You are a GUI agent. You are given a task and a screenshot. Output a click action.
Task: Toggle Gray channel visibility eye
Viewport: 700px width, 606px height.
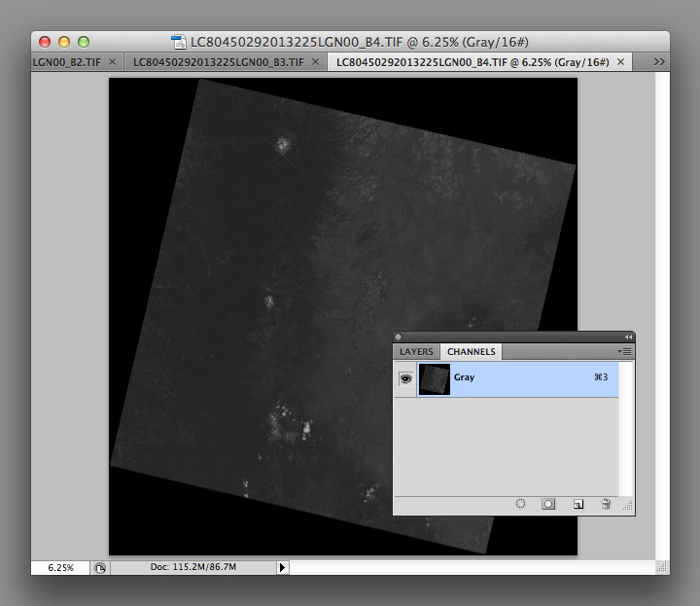pyautogui.click(x=405, y=379)
